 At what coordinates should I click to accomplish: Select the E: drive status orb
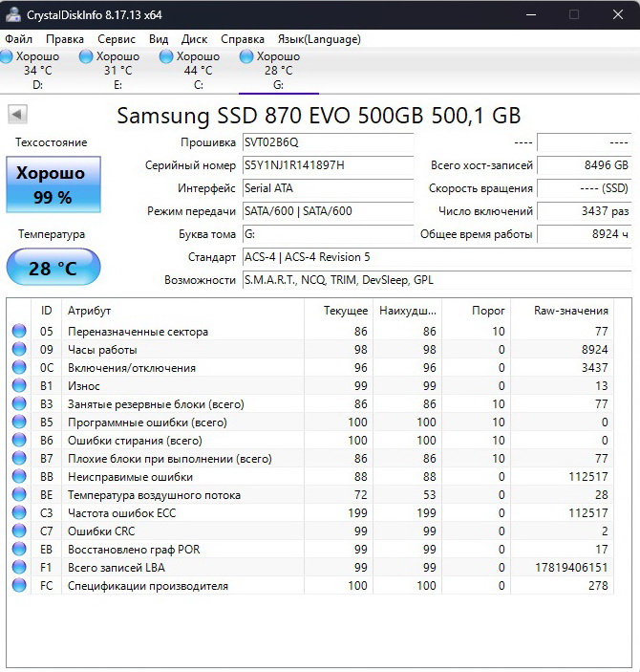coord(86,57)
